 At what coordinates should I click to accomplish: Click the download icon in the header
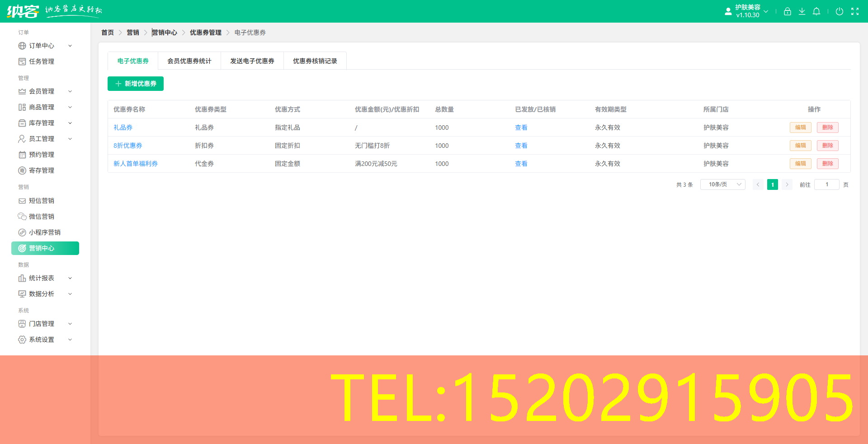click(802, 11)
